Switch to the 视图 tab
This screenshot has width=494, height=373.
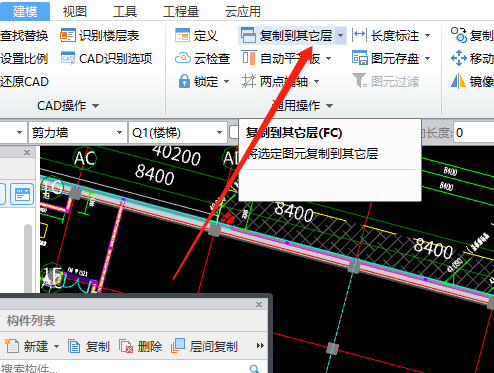(x=75, y=12)
